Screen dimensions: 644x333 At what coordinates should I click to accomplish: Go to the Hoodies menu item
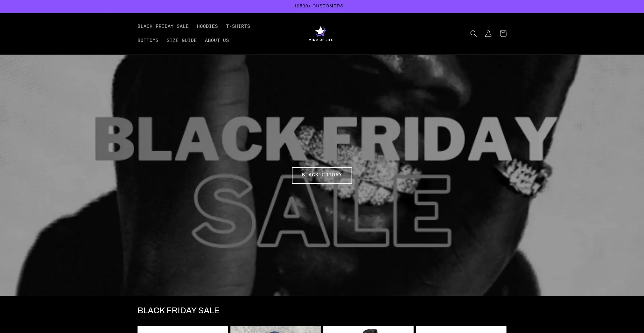point(207,26)
